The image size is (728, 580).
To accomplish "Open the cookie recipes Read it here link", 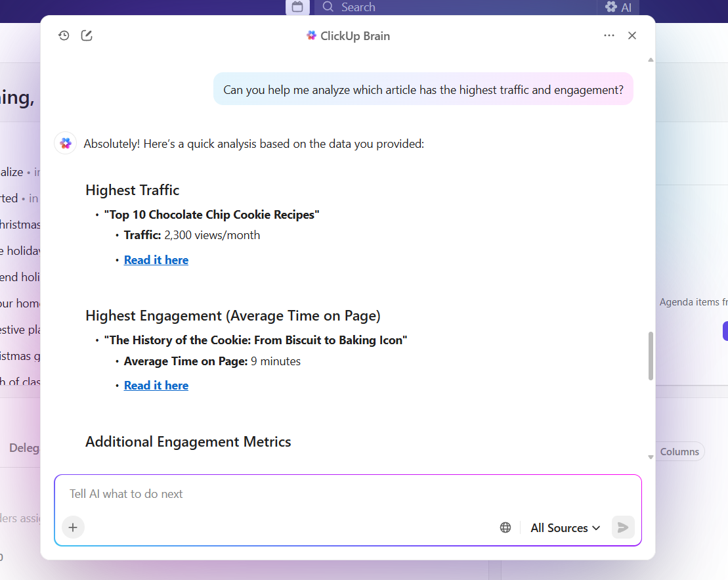I will click(156, 259).
